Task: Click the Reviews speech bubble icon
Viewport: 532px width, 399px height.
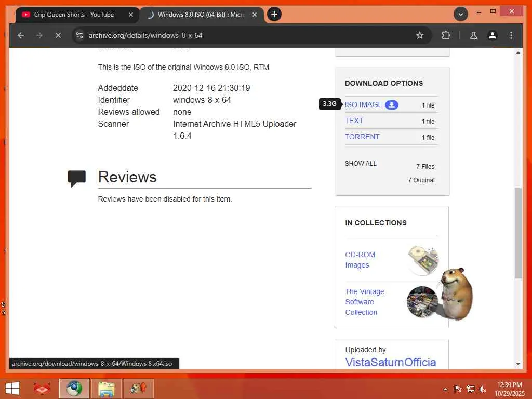Action: coord(77,179)
